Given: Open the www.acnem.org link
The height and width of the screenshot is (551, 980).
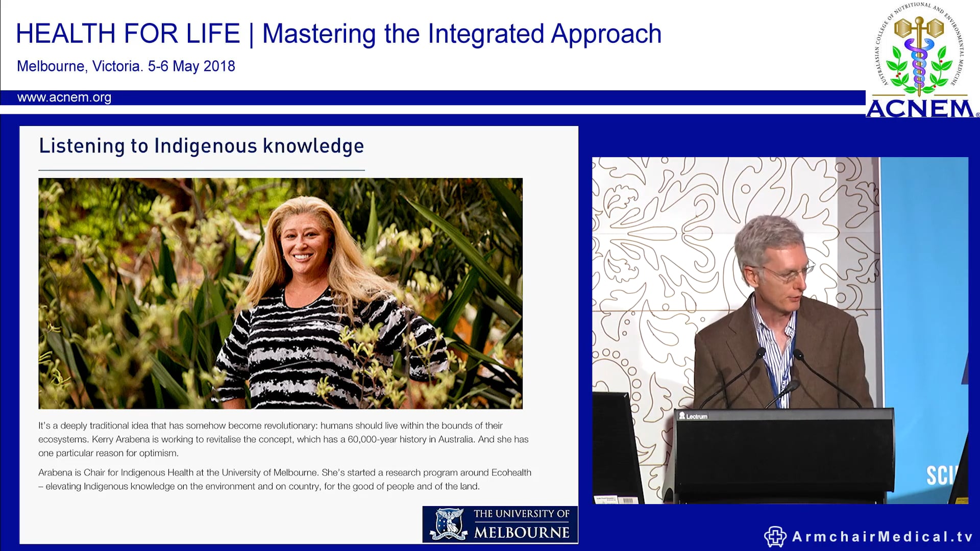Looking at the screenshot, I should click(x=64, y=98).
